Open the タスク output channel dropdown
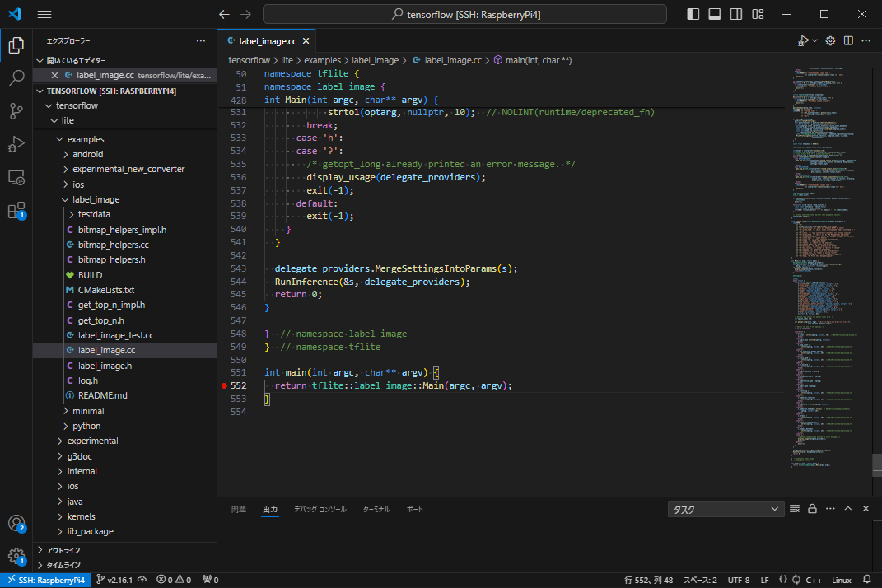The height and width of the screenshot is (588, 882). coord(726,509)
